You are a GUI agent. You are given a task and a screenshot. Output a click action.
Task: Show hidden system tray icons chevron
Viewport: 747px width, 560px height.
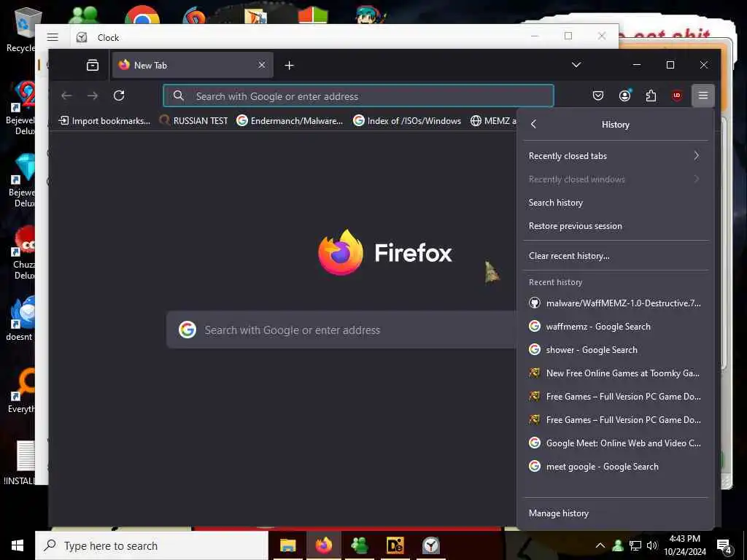(600, 545)
